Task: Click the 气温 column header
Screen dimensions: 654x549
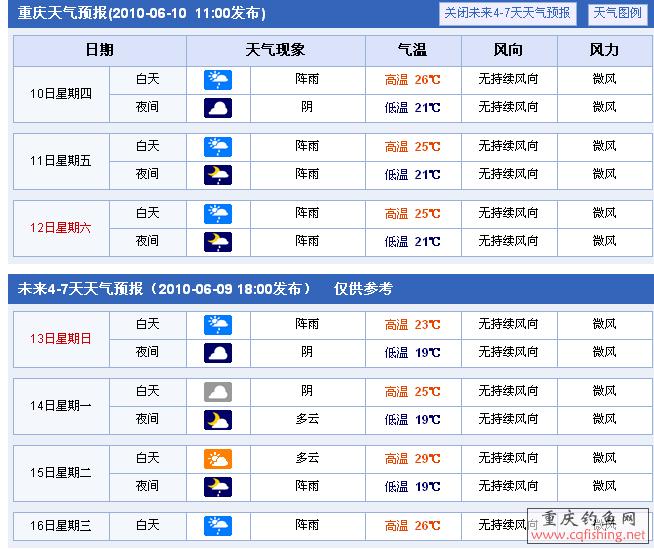Action: (x=413, y=50)
